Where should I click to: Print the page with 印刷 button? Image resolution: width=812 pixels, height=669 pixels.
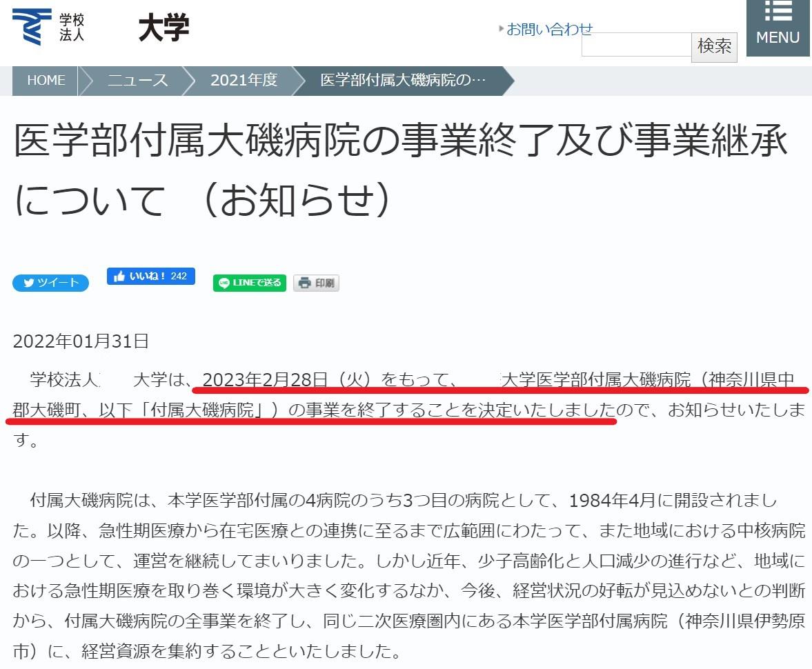(x=317, y=283)
